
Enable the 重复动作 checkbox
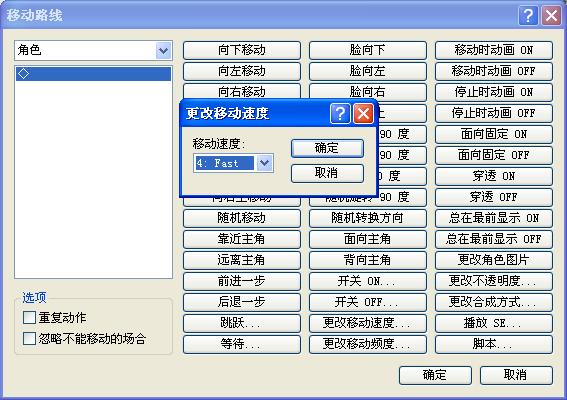(29, 318)
